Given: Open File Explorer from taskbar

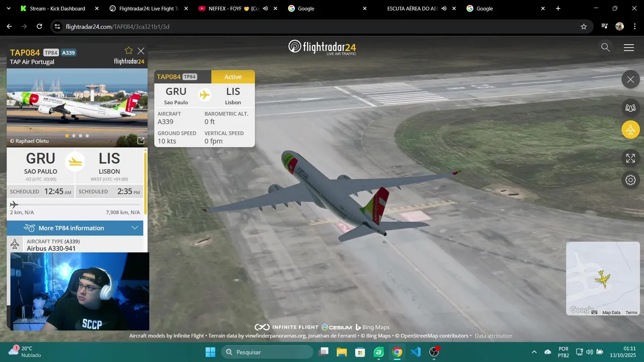Looking at the screenshot, I should (x=342, y=352).
